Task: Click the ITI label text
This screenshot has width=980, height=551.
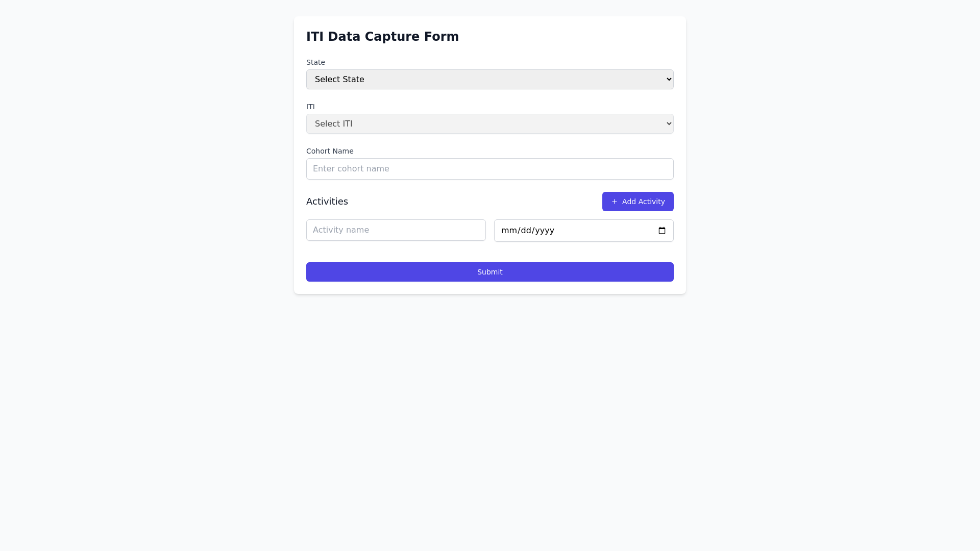Action: pyautogui.click(x=310, y=107)
